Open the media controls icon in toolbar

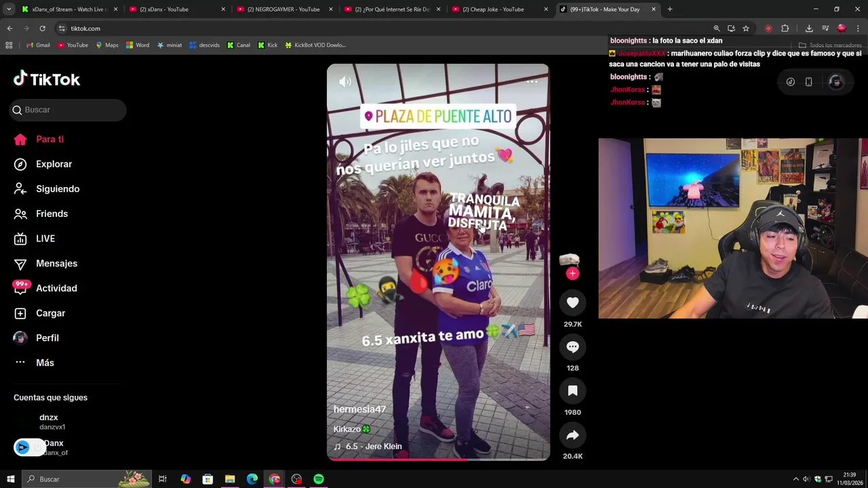[x=825, y=28]
